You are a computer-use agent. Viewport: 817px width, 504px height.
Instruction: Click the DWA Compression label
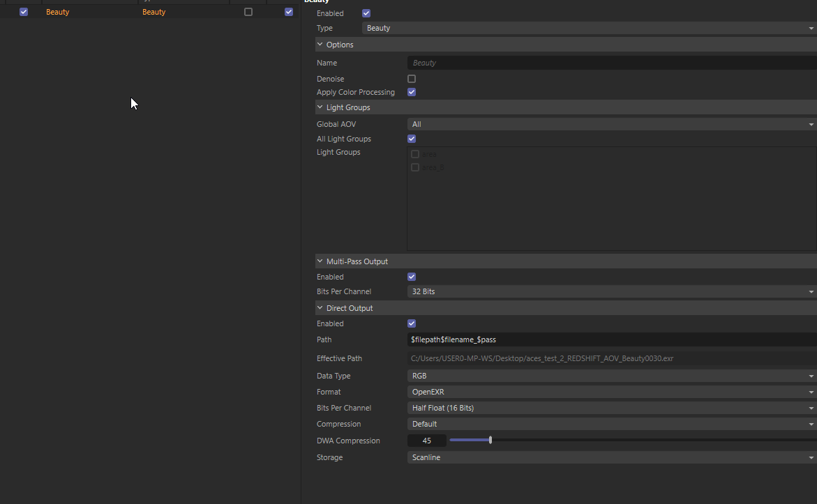point(348,441)
